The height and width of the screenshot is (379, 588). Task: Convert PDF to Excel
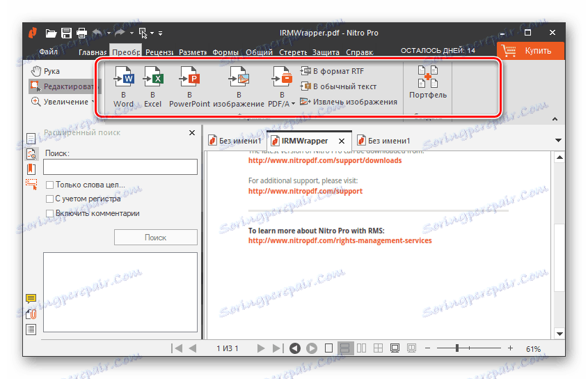152,87
